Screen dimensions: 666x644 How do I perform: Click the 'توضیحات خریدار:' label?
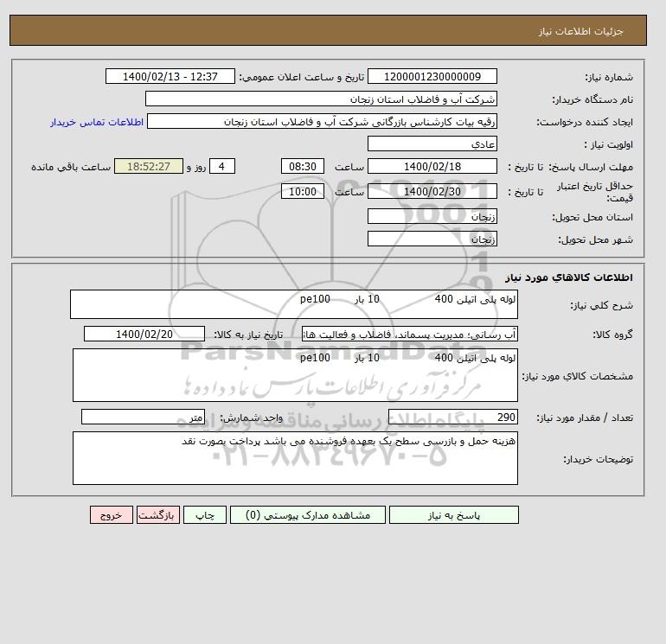click(598, 459)
